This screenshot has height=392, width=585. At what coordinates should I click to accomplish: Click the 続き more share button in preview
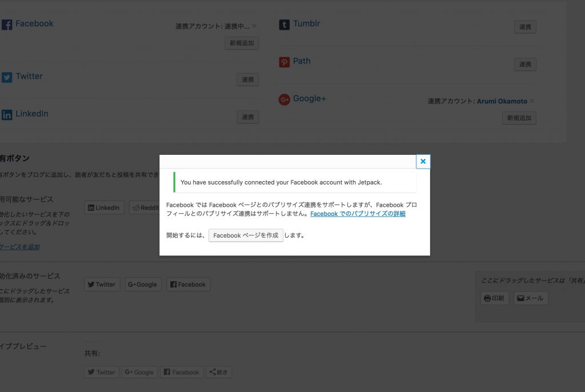click(x=219, y=372)
